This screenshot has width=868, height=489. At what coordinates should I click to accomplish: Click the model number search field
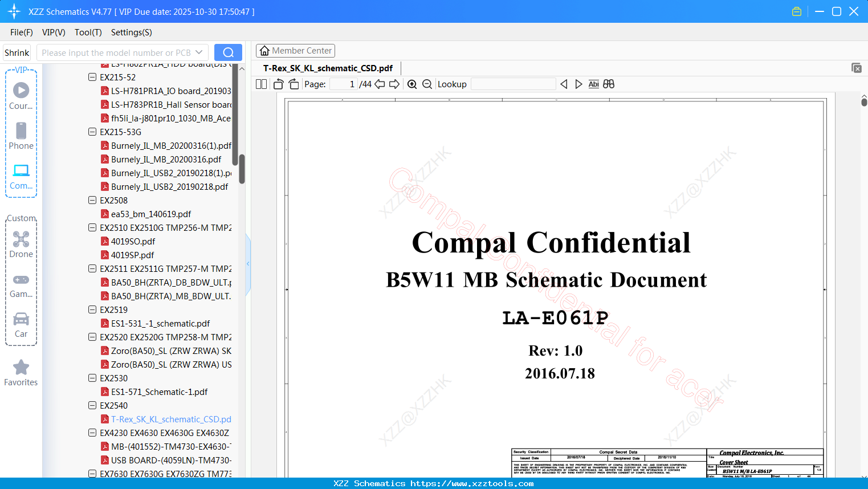115,52
